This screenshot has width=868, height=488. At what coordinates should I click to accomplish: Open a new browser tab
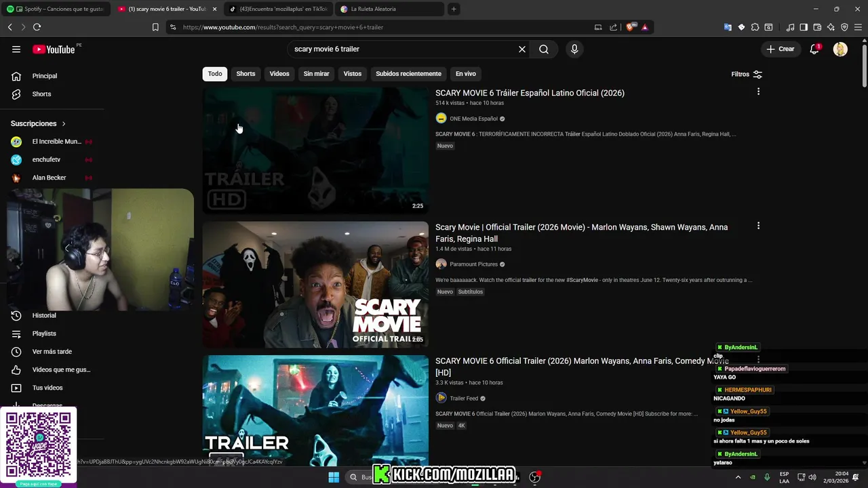[454, 9]
